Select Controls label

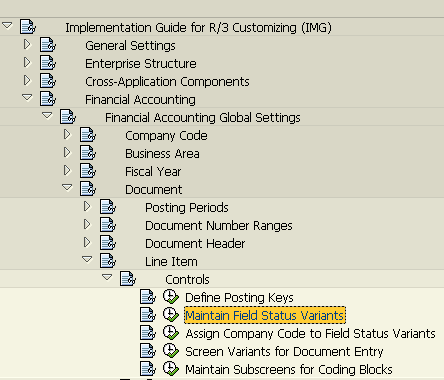point(187,280)
